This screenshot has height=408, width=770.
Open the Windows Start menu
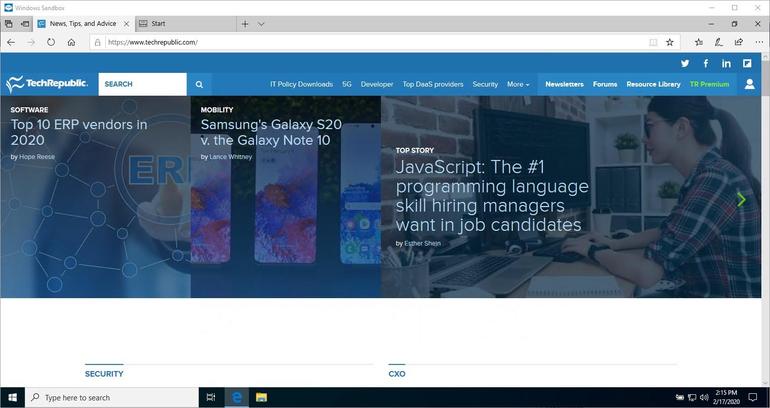tap(12, 398)
